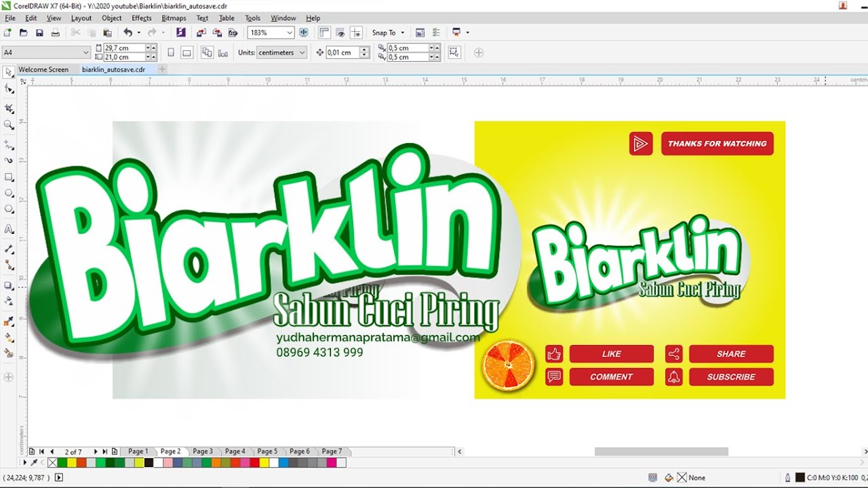
Task: Open the Units centimeters dropdown
Action: coord(302,52)
